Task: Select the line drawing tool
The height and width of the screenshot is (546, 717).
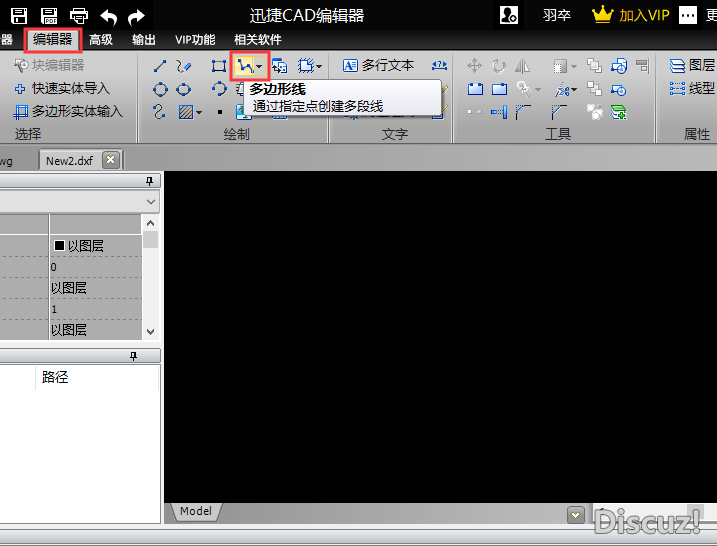Action: tap(160, 66)
